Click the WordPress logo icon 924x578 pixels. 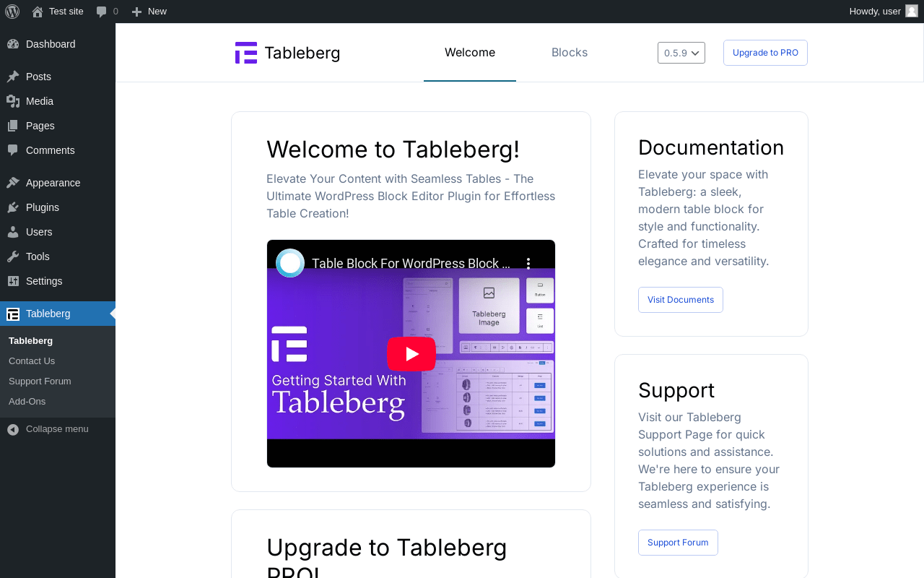(12, 12)
